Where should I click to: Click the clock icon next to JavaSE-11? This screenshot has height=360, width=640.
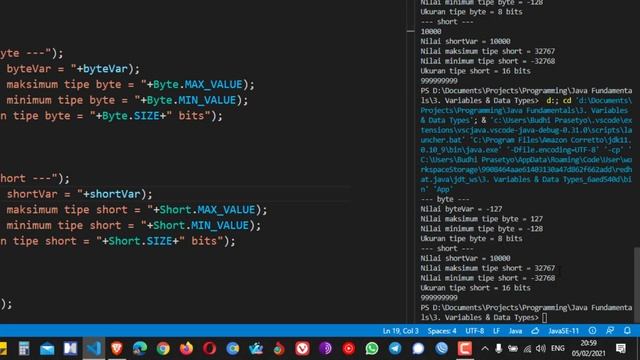pos(592,331)
